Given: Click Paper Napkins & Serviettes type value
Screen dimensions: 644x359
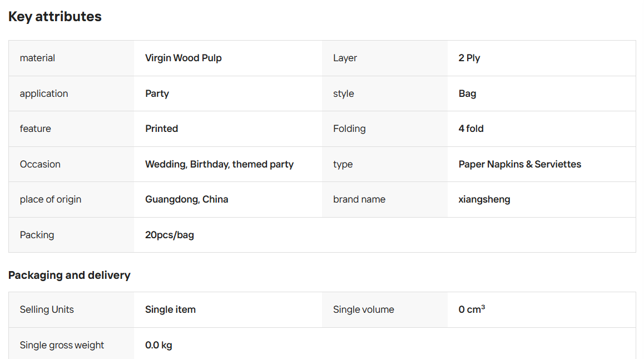Looking at the screenshot, I should [x=519, y=165].
